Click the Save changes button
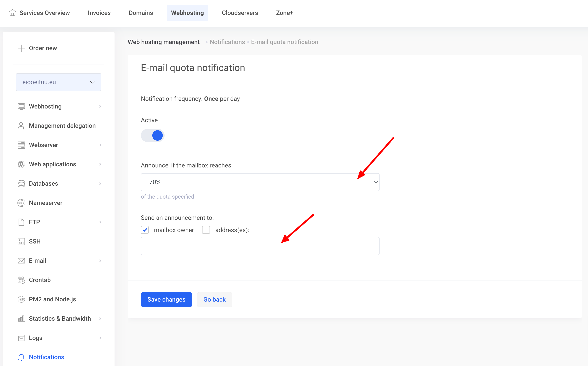Image resolution: width=588 pixels, height=366 pixels. (x=166, y=299)
